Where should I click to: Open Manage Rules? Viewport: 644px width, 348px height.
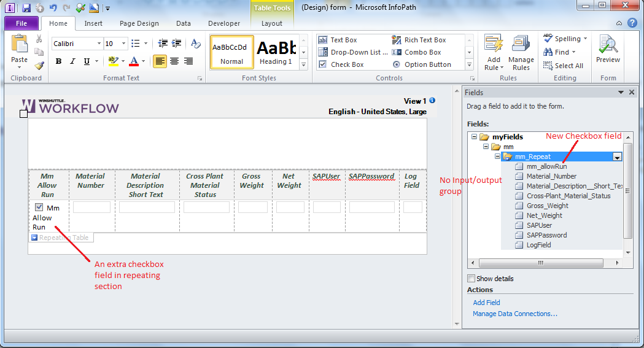click(x=521, y=53)
